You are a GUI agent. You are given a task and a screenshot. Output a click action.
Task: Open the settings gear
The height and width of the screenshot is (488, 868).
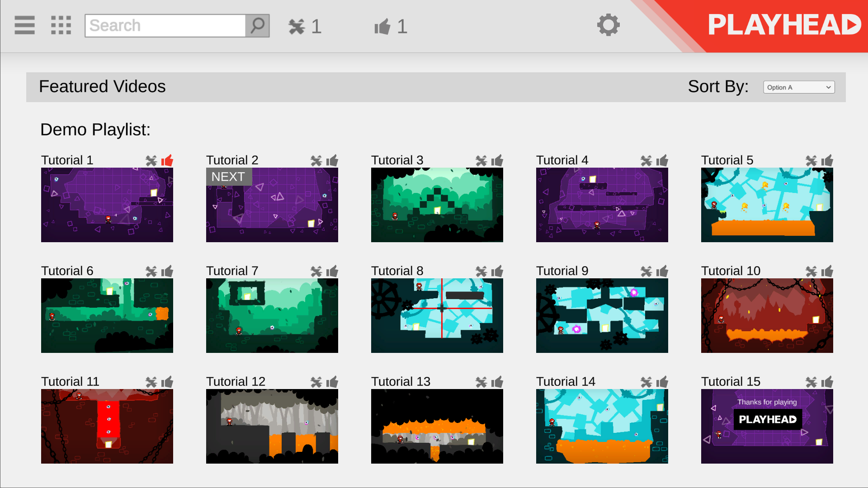609,25
